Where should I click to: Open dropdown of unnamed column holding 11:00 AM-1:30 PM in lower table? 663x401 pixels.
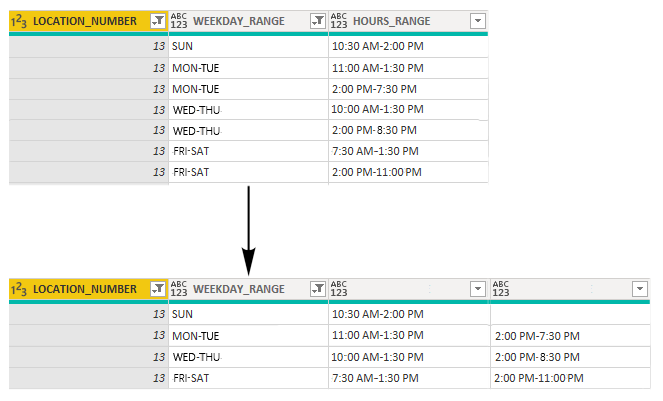point(478,288)
